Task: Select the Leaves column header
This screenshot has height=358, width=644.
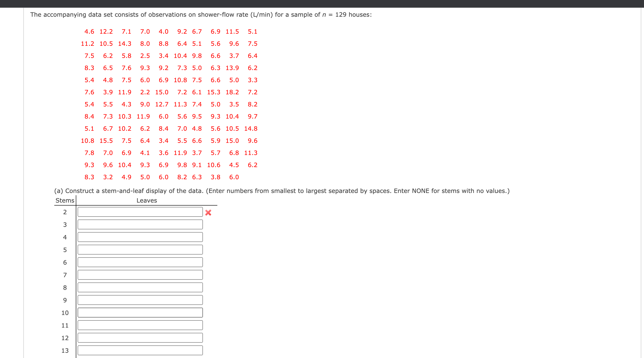Action: [x=147, y=200]
